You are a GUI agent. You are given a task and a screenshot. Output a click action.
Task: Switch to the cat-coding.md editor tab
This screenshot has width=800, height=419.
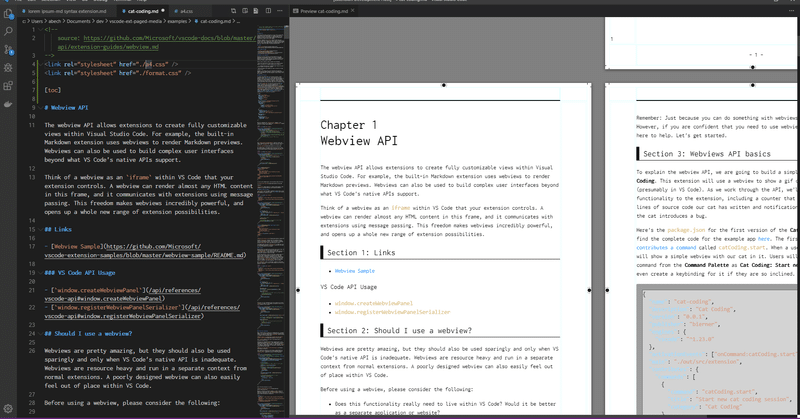point(143,11)
